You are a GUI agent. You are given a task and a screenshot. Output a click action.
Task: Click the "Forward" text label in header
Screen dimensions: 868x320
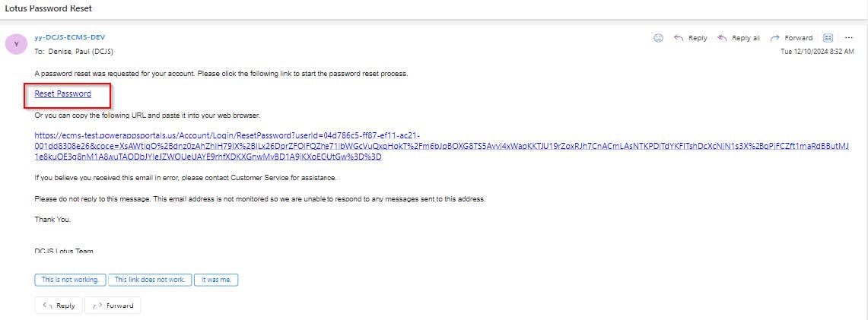point(799,38)
